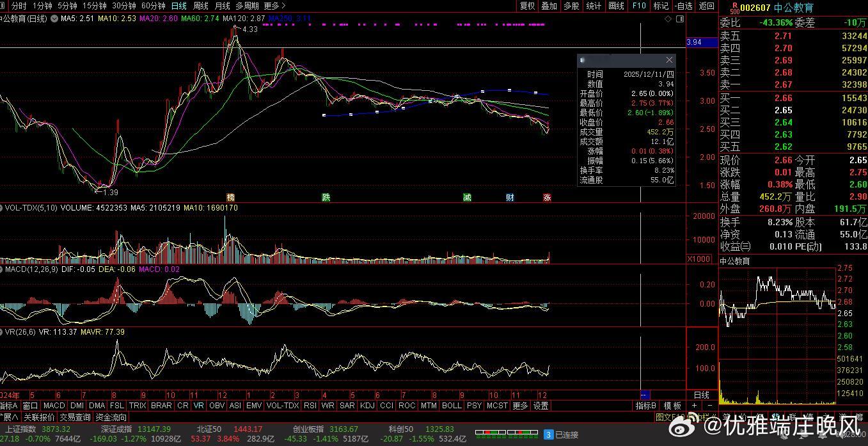868x446 pixels.
Task: Click the plus zoom-in button
Action: 694,406
